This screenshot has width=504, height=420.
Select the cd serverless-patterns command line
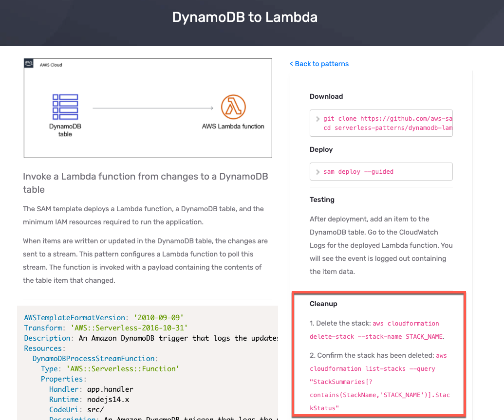388,128
